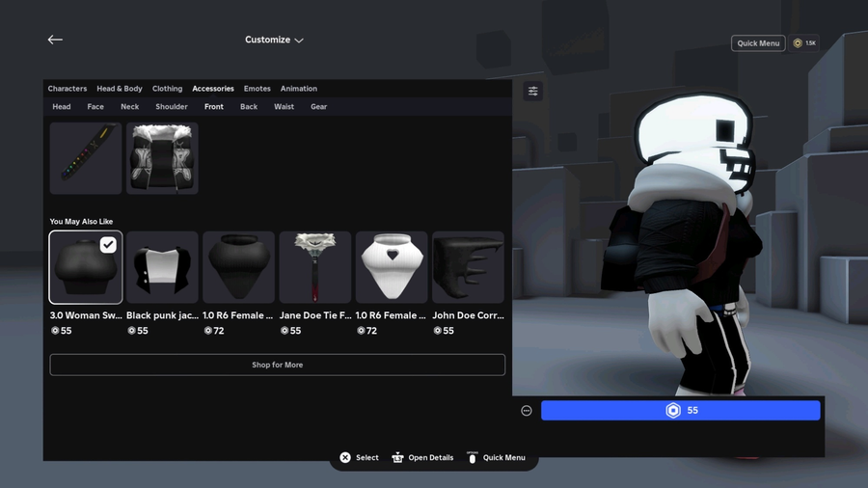Open the Customize dropdown

[x=274, y=40]
